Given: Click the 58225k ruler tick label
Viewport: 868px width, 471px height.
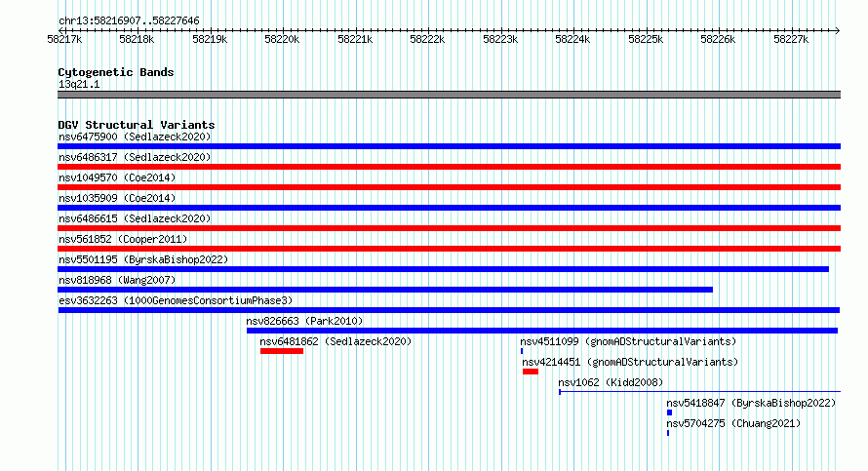Looking at the screenshot, I should click(646, 39).
